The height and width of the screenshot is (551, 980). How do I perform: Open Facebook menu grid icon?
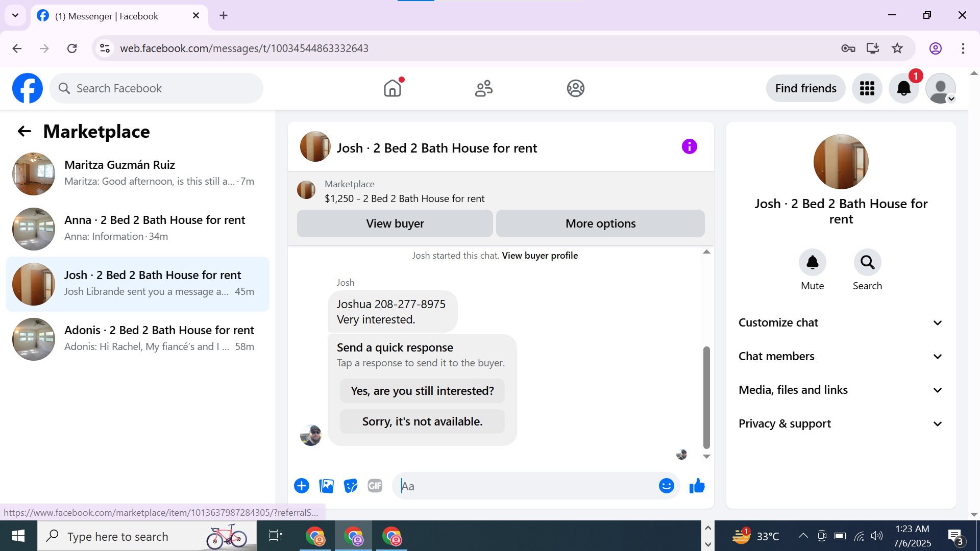pyautogui.click(x=867, y=88)
